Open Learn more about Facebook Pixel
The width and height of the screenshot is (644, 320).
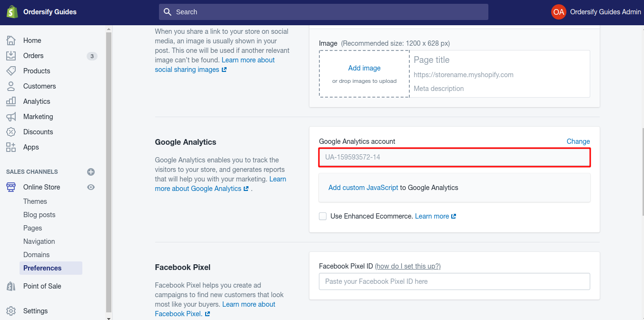tap(215, 309)
